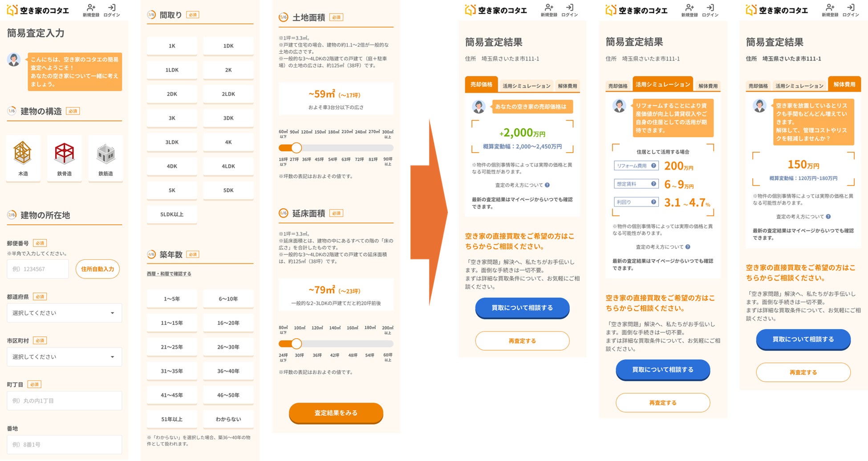868x461 pixels.
Task: Focus the 町丁目 input field
Action: coord(64,400)
